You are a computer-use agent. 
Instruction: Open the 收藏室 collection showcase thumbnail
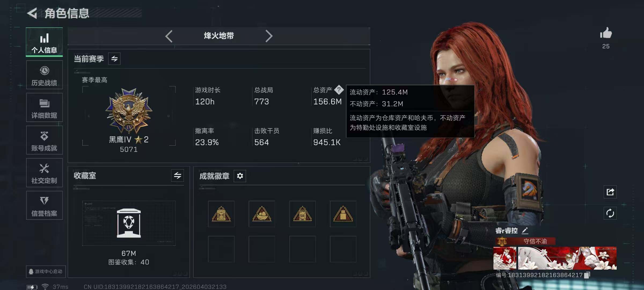(129, 223)
